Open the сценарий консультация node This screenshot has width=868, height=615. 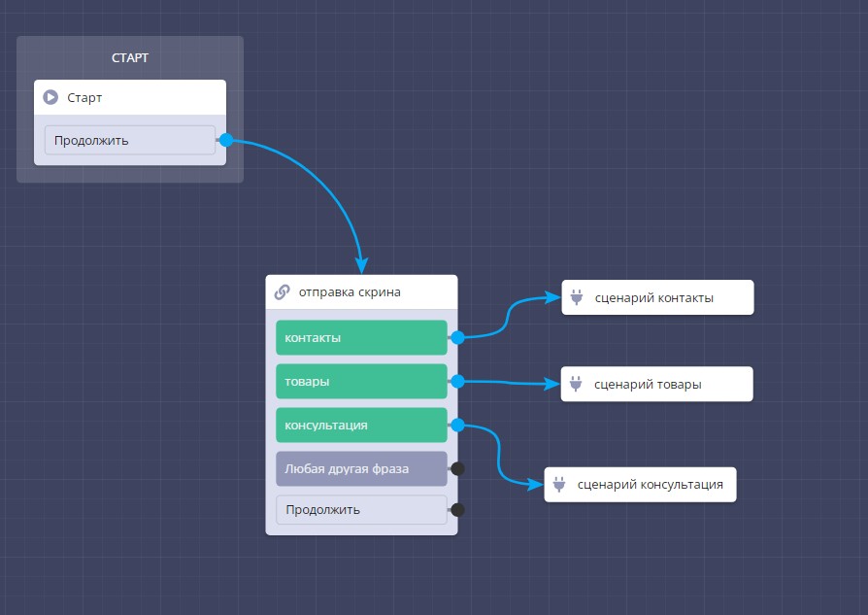coord(650,485)
